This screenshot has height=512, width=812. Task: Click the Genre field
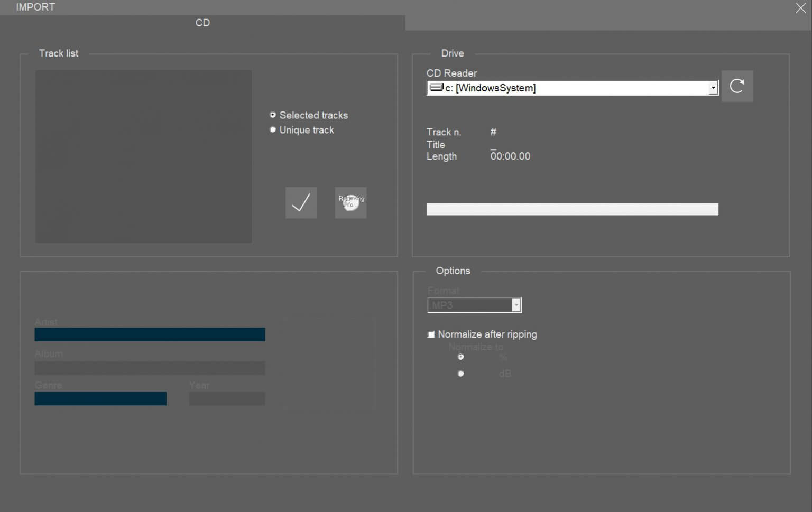coord(100,398)
